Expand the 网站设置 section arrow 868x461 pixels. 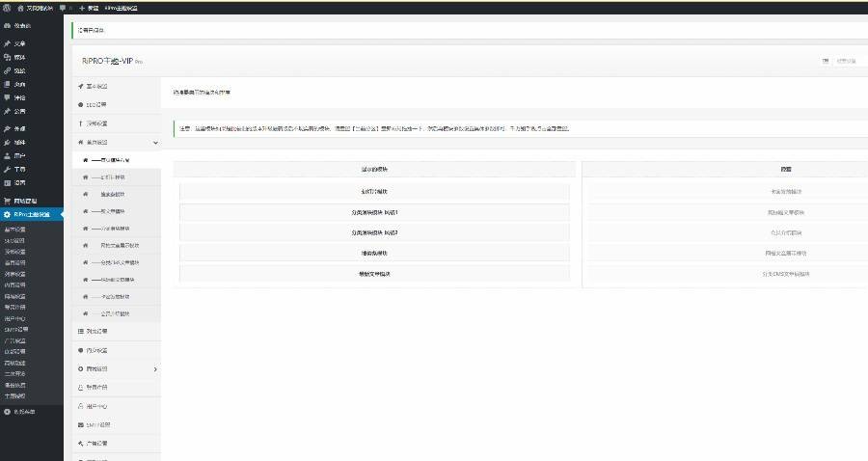pyautogui.click(x=155, y=368)
